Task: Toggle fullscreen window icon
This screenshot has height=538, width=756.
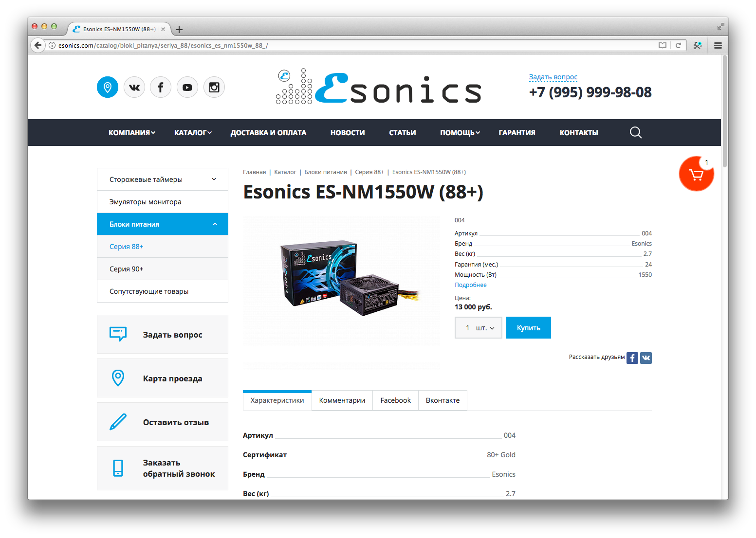Action: [x=720, y=26]
